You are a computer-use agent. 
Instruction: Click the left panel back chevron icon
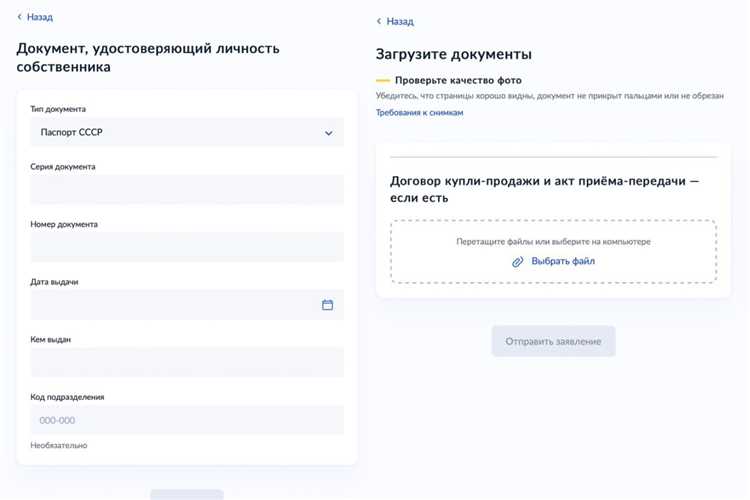point(20,17)
